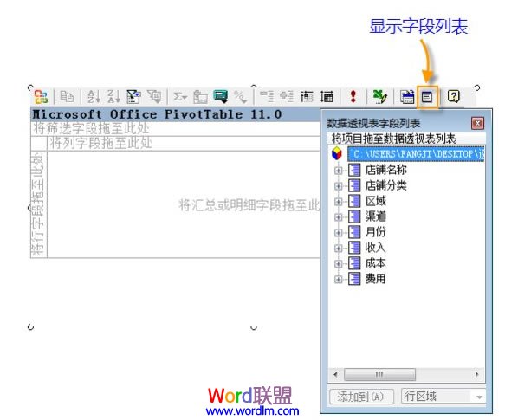Click the field list right scroll arrow
This screenshot has height=420, width=505.
point(476,374)
